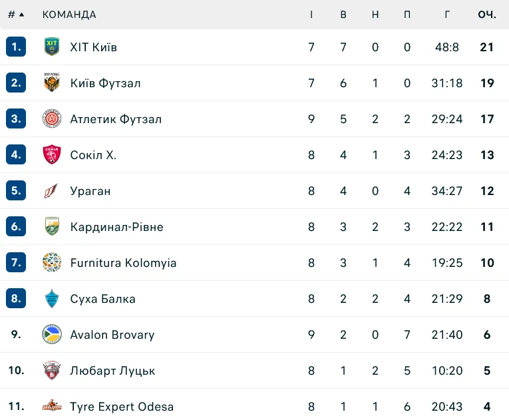This screenshot has height=420, width=509.
Task: Click the Avalon Brovary club logo
Action: click(x=52, y=334)
